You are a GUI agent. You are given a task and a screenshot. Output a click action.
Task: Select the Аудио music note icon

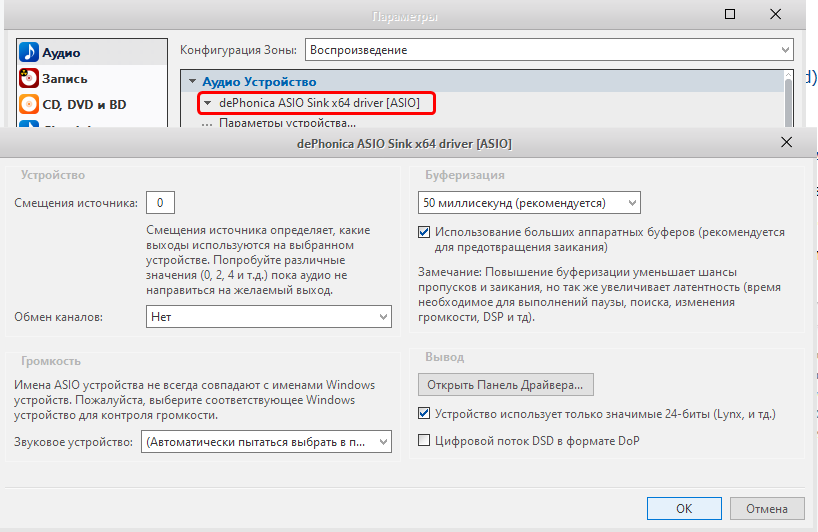(29, 52)
